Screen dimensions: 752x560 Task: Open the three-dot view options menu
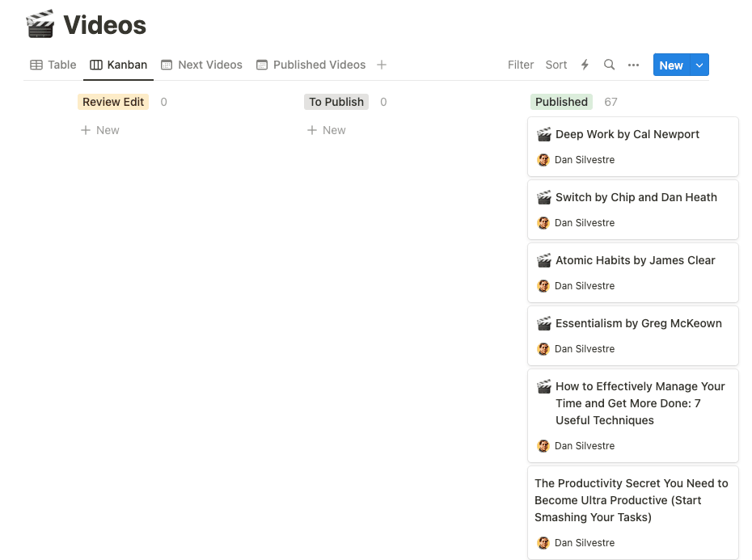(634, 65)
